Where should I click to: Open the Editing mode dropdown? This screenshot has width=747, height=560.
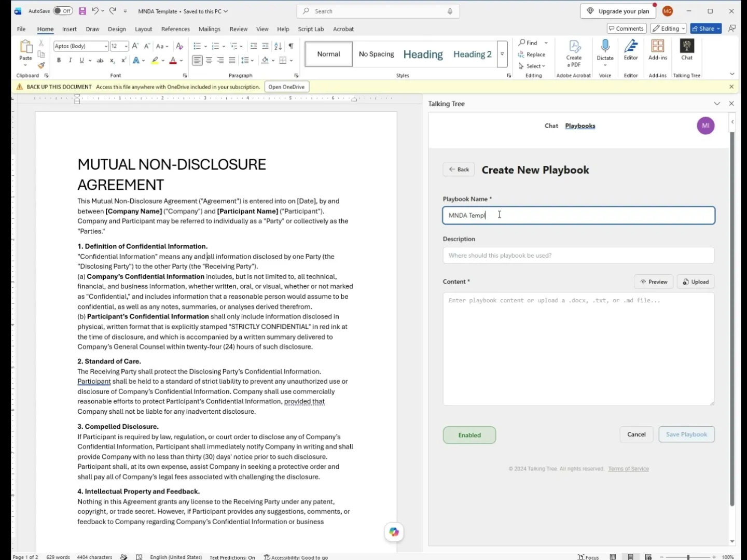point(669,29)
